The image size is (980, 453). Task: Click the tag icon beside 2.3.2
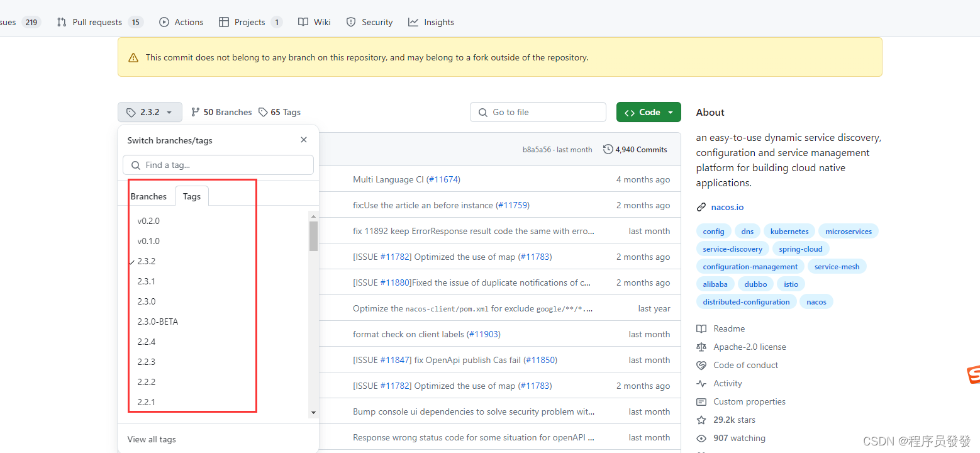tap(131, 113)
